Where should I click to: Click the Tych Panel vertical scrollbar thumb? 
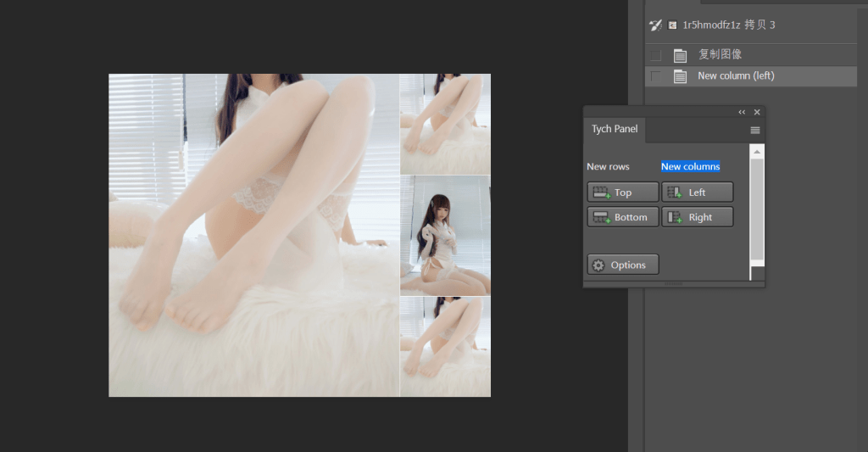click(757, 209)
